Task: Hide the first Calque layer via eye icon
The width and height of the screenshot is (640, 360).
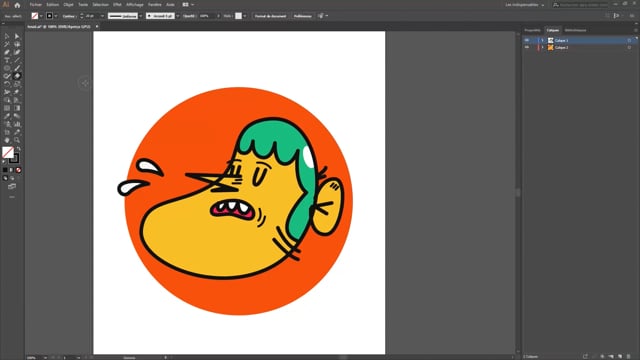Action: tap(527, 40)
